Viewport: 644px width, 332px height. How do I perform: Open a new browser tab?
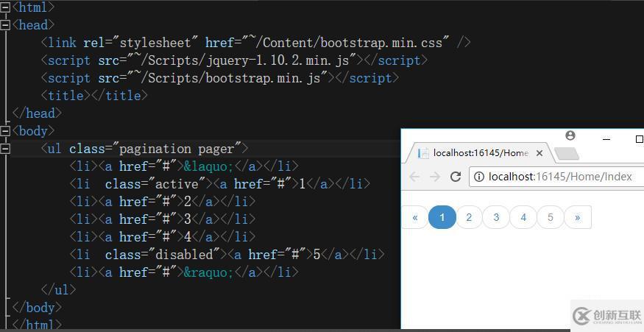click(567, 154)
